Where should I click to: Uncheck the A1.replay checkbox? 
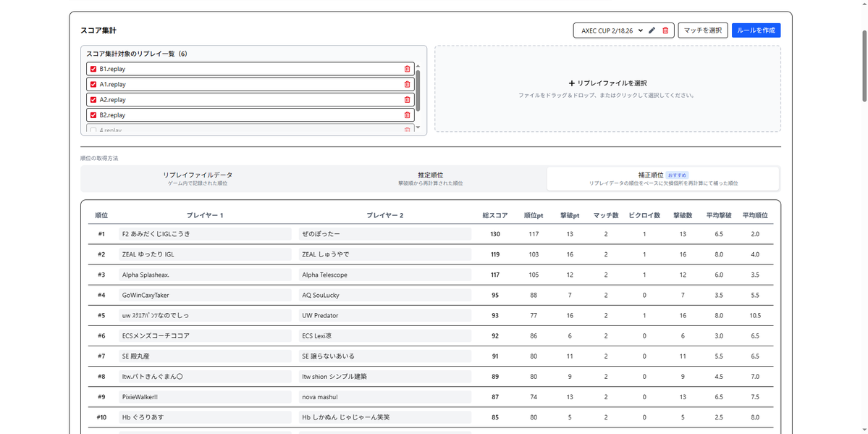[x=93, y=84]
